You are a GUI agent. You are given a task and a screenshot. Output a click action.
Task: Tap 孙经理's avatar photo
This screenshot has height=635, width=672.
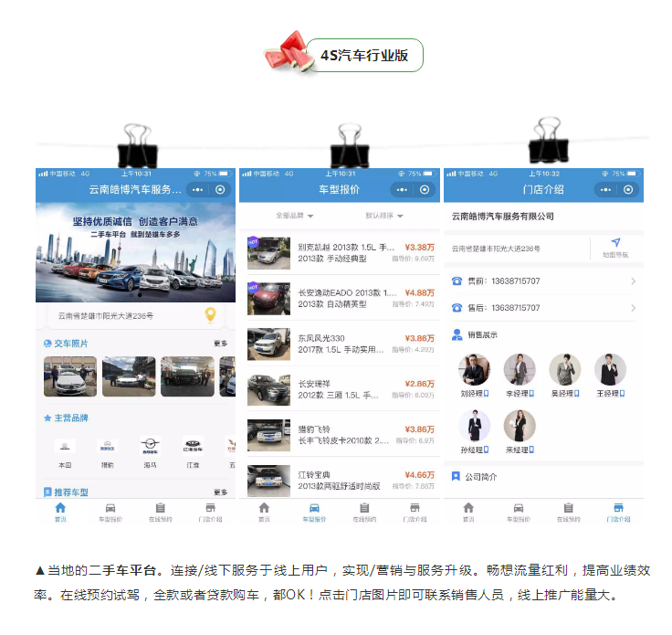point(474,426)
